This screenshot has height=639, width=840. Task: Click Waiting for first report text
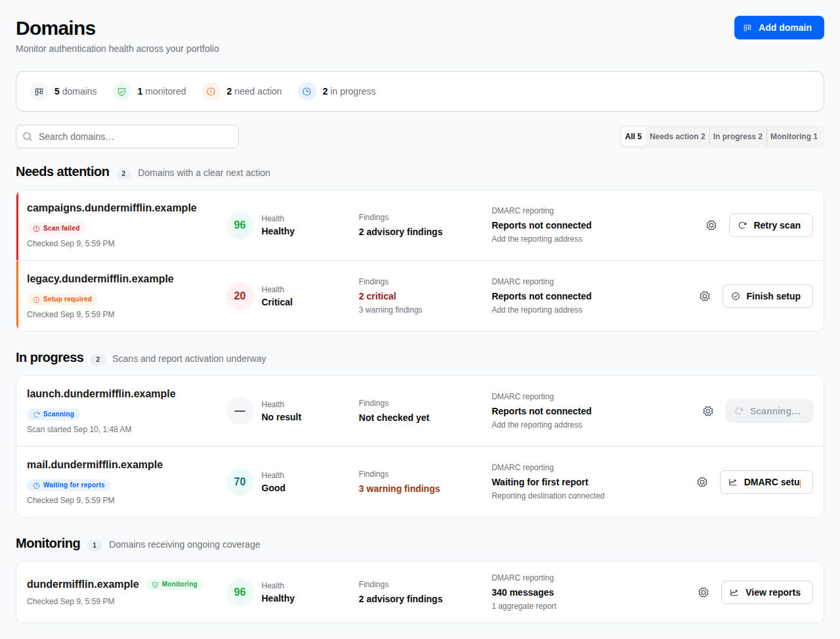tap(540, 482)
